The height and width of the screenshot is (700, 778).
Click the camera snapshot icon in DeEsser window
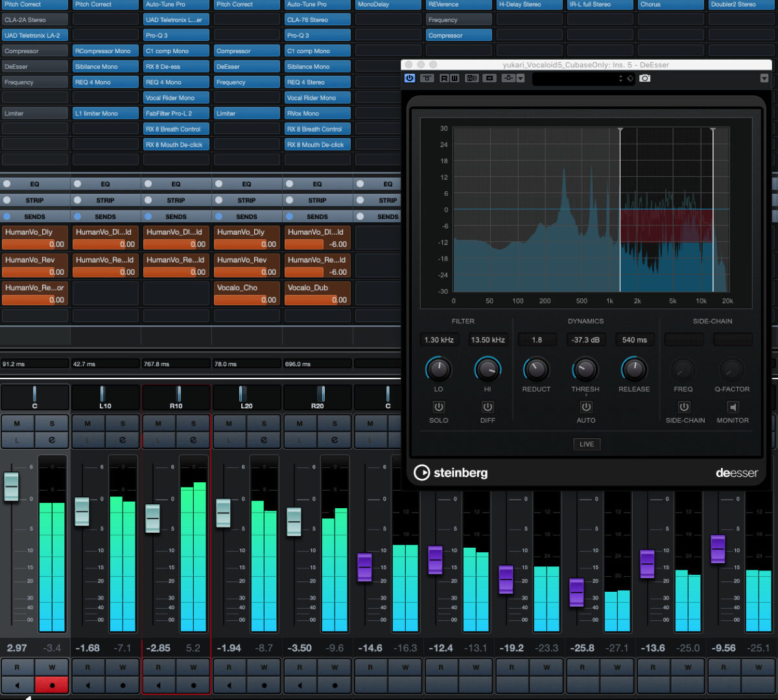click(644, 78)
